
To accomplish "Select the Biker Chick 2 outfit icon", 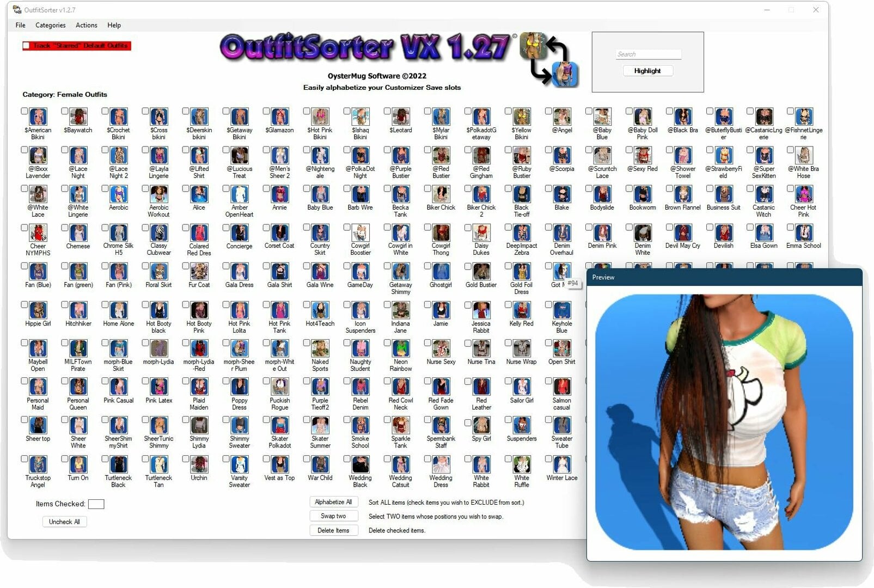I will [481, 194].
